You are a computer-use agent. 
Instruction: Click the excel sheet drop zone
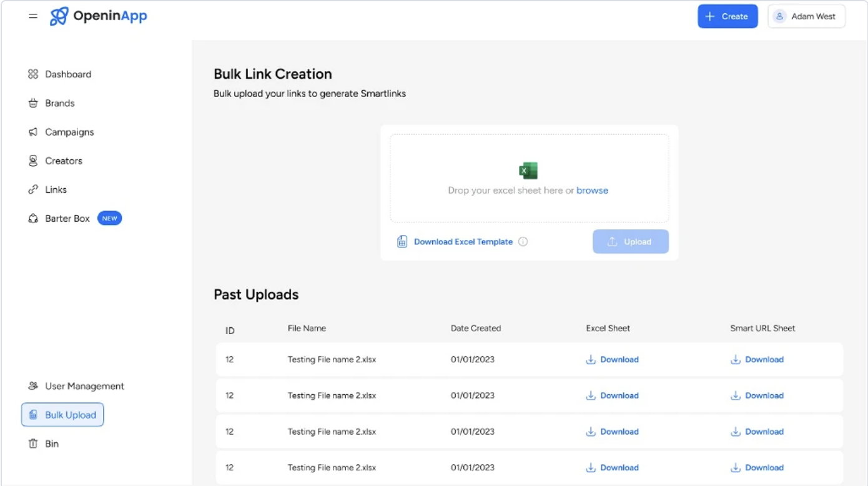528,178
